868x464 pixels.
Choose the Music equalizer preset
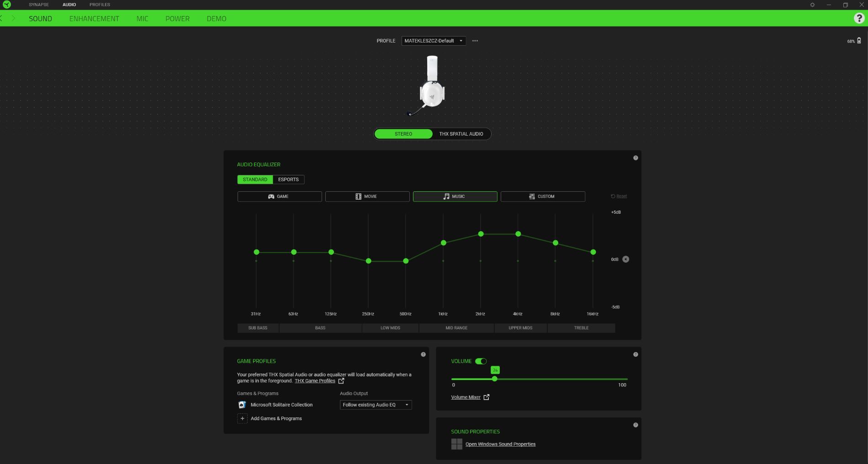[455, 196]
